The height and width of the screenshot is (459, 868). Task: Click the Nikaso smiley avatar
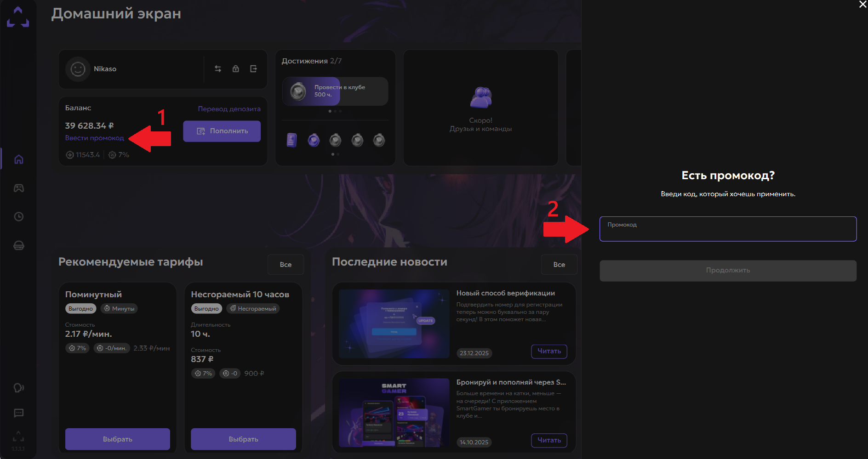click(78, 69)
